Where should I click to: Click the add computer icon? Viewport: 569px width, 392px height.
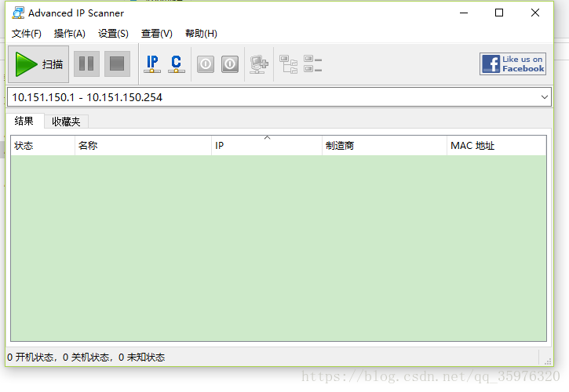259,64
